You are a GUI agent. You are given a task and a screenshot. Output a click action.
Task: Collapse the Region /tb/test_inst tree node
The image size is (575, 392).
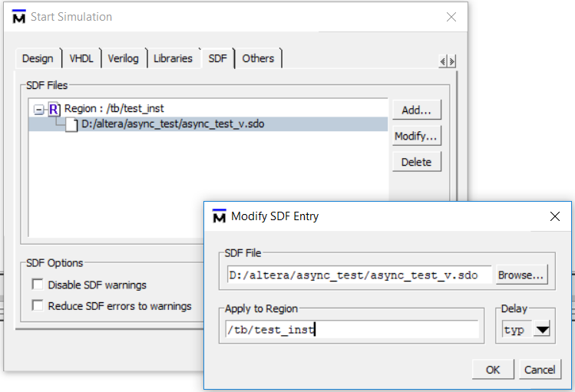38,109
